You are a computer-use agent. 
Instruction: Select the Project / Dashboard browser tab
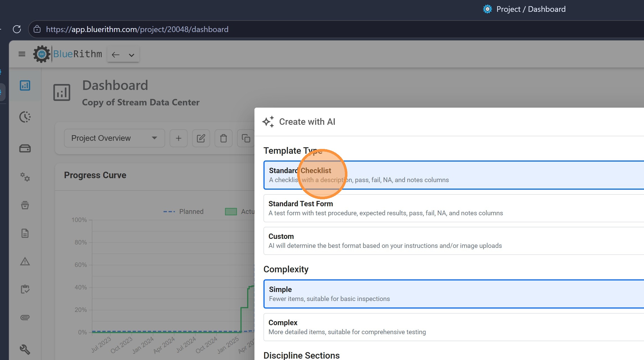[524, 9]
